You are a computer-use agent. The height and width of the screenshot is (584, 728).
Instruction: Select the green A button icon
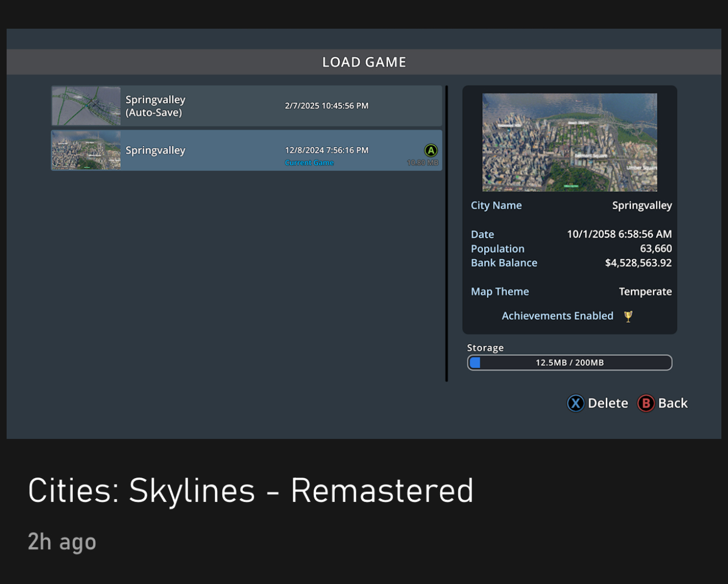(x=431, y=150)
